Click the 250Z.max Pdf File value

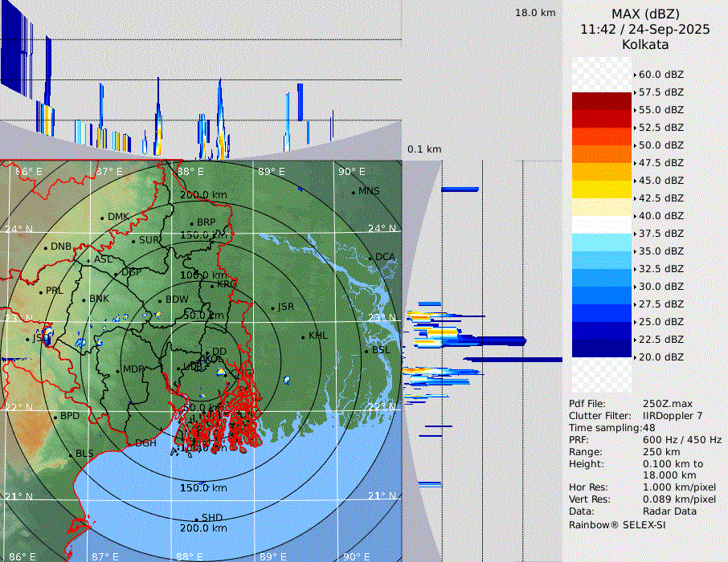(667, 404)
